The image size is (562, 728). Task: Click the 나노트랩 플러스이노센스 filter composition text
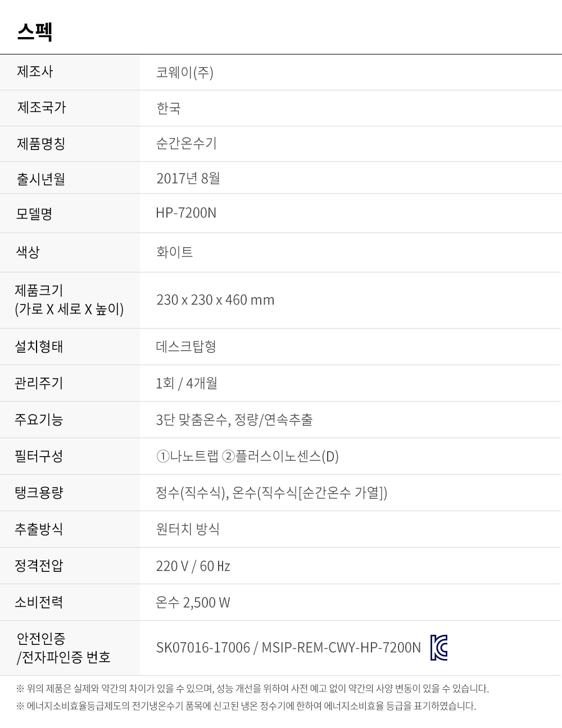pos(247,456)
